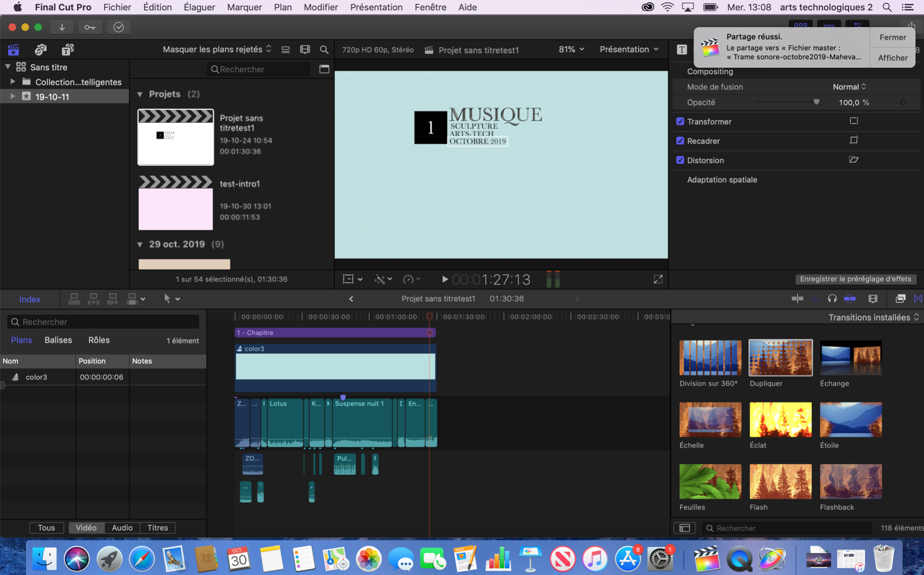
Task: Disable the Recadrer checkbox
Action: [680, 141]
